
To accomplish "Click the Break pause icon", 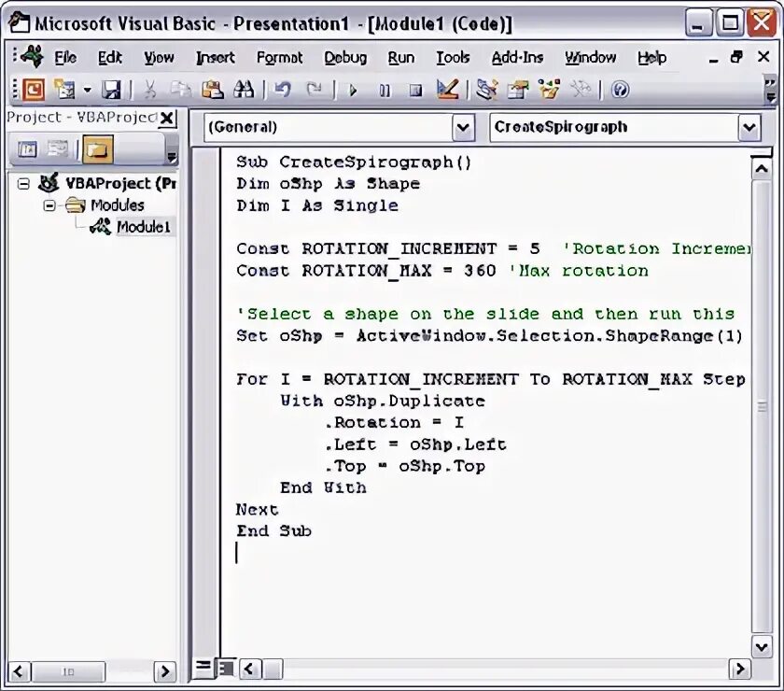I will pos(385,91).
